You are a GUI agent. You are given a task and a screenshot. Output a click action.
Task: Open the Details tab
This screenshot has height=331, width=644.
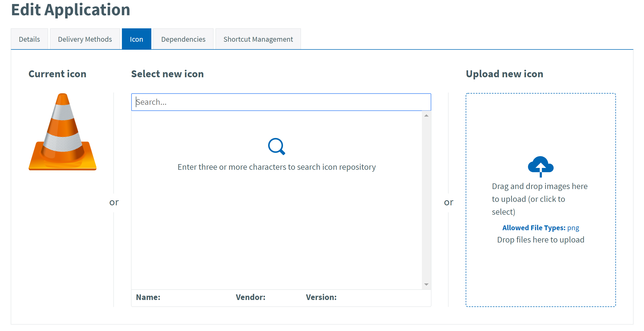(29, 39)
